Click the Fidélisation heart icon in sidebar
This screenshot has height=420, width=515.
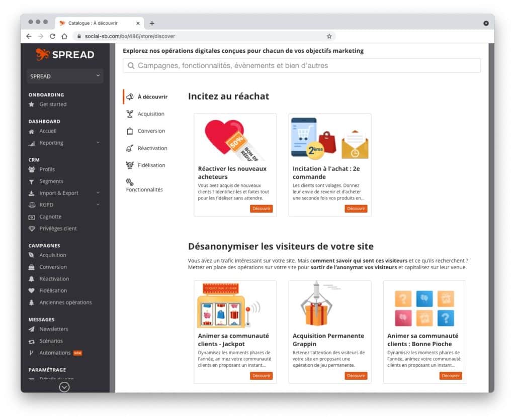(x=32, y=291)
